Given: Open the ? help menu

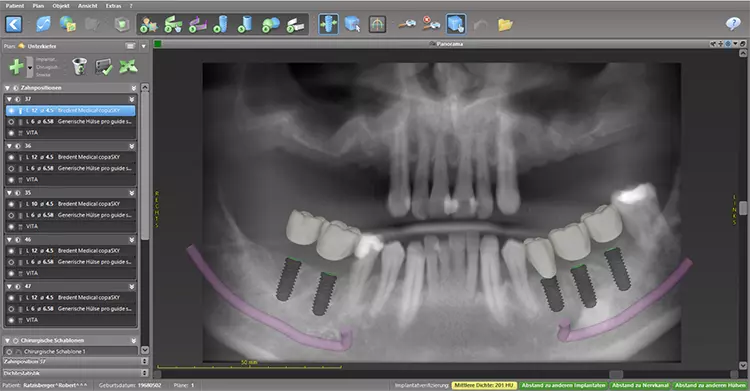Looking at the screenshot, I should click(x=131, y=6).
